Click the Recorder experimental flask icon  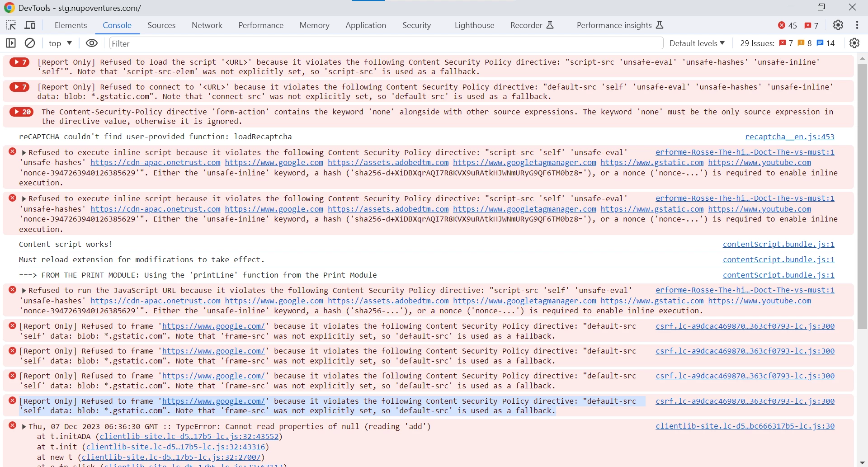550,25
